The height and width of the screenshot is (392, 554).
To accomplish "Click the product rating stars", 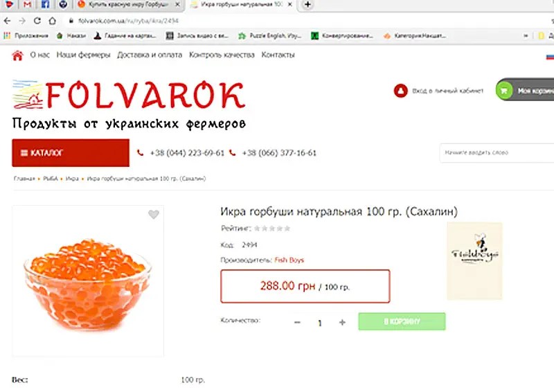I will click(272, 229).
